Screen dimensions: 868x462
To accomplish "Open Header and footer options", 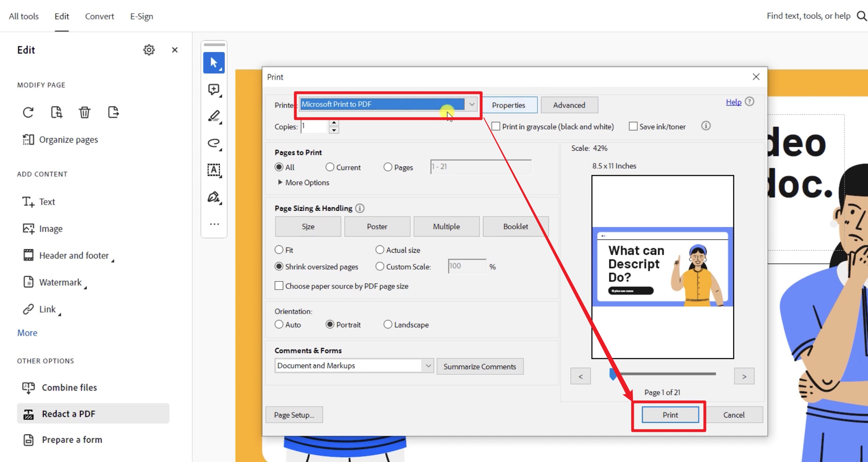I will click(68, 255).
